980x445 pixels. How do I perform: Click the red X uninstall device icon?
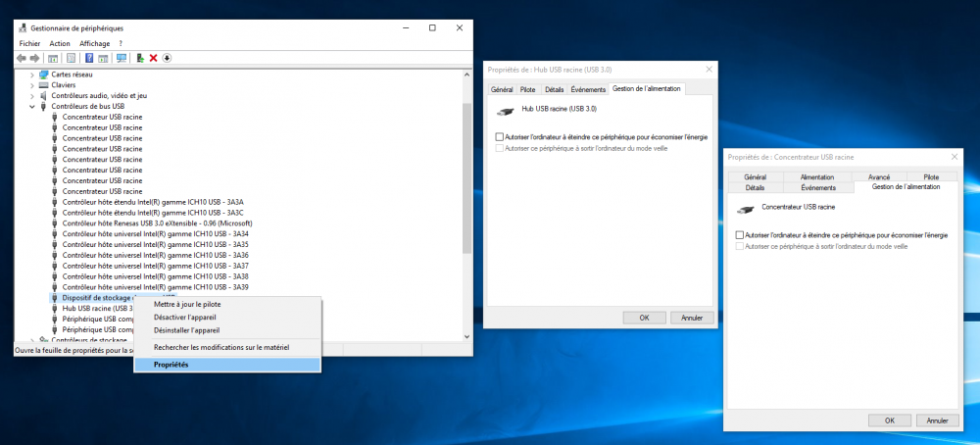pyautogui.click(x=153, y=58)
